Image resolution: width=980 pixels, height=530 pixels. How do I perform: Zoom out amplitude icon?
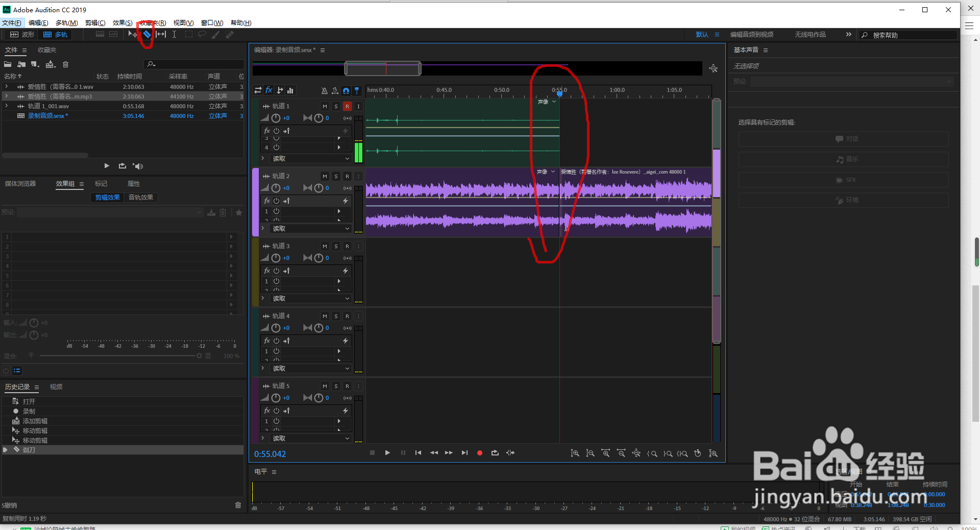[x=590, y=453]
